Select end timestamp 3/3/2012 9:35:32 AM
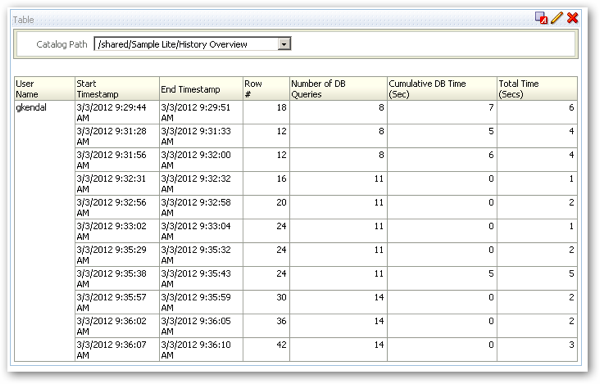The height and width of the screenshot is (384, 600). (x=201, y=255)
